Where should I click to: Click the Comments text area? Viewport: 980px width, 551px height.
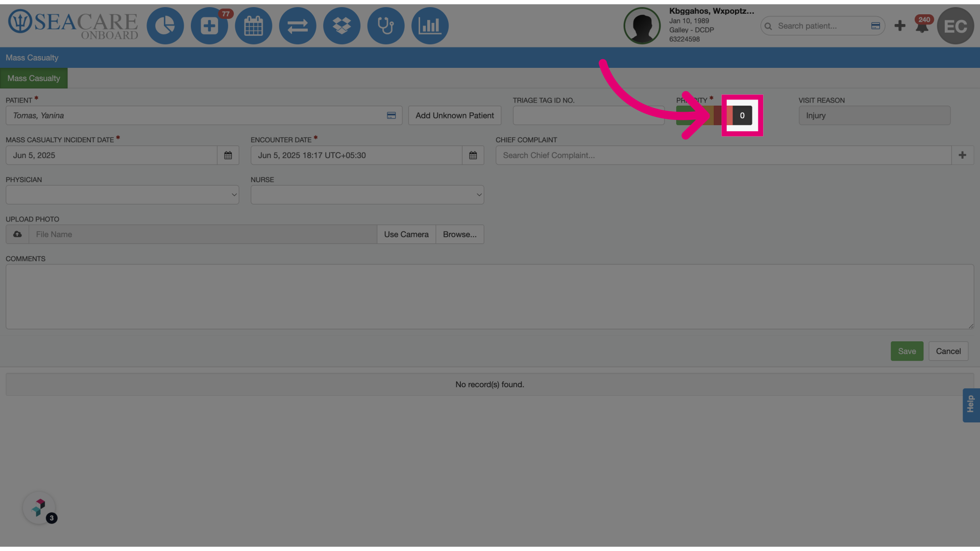coord(490,296)
